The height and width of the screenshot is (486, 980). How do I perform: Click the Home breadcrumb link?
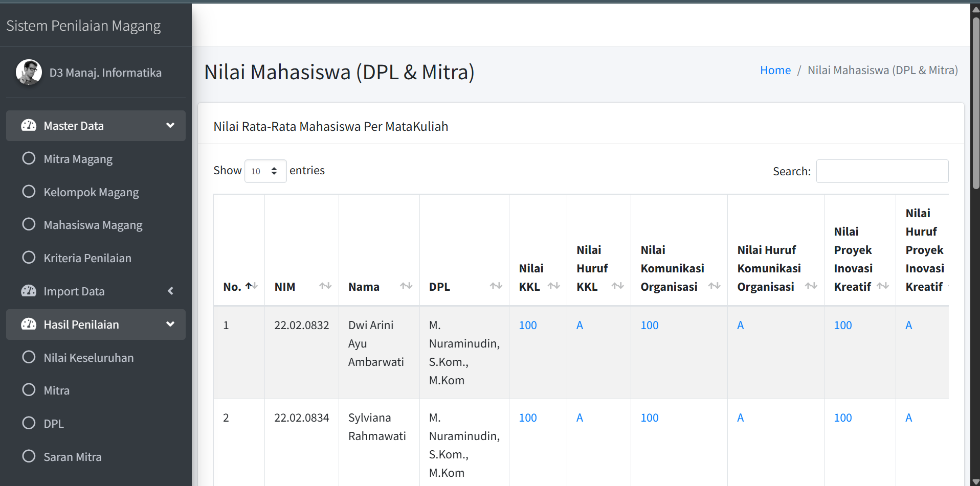(775, 71)
